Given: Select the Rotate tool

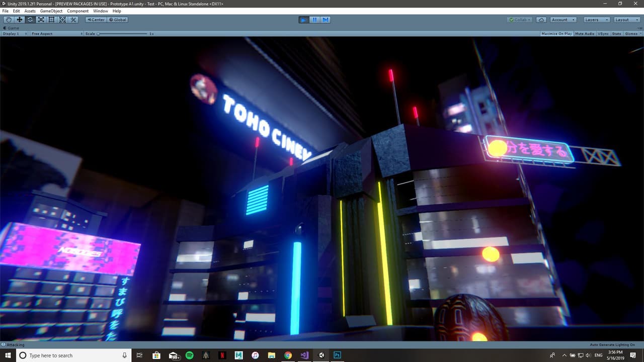Looking at the screenshot, I should (30, 20).
